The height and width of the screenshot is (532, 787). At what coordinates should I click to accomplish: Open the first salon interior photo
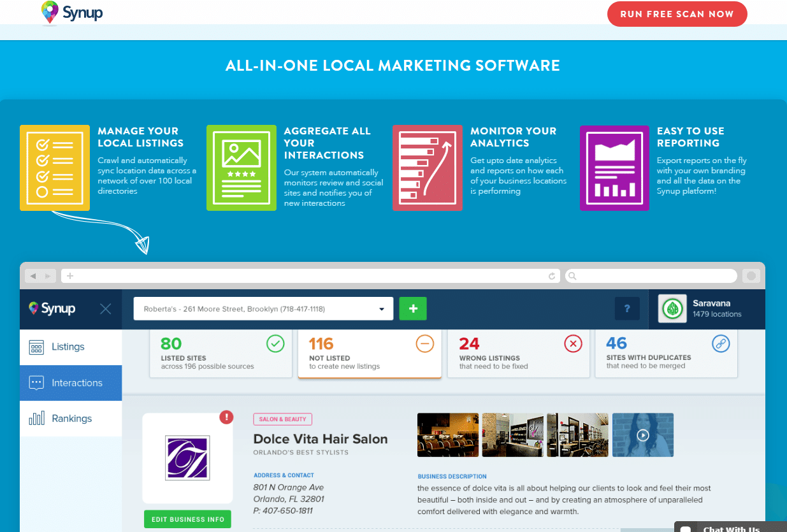(449, 435)
